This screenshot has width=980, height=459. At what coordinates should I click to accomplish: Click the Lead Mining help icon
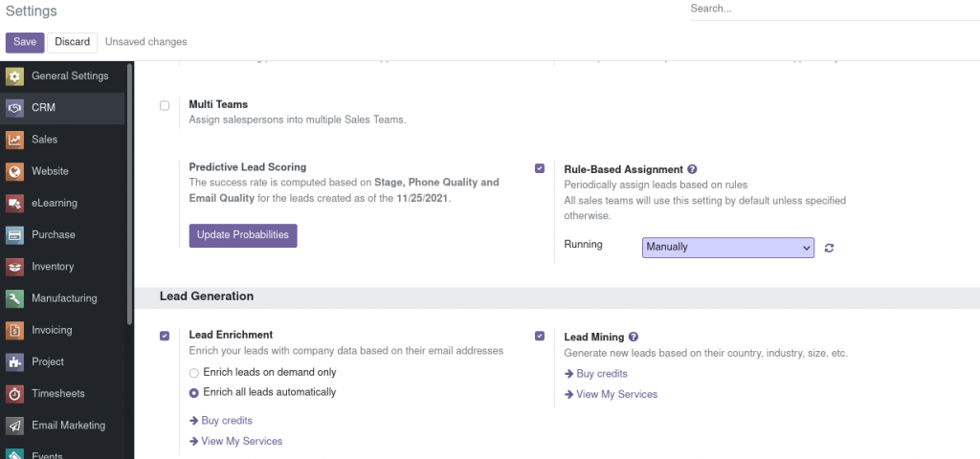[x=634, y=337]
